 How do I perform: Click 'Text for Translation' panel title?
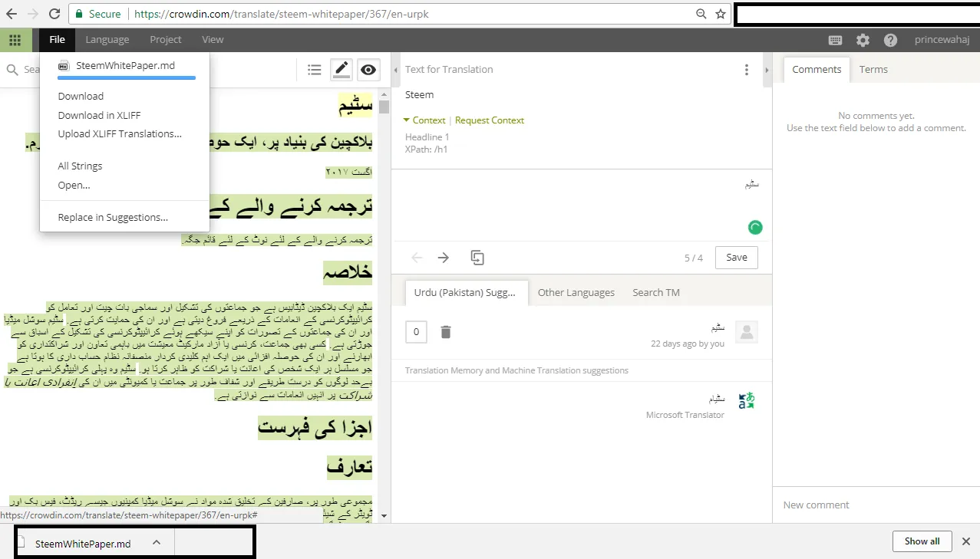(449, 70)
